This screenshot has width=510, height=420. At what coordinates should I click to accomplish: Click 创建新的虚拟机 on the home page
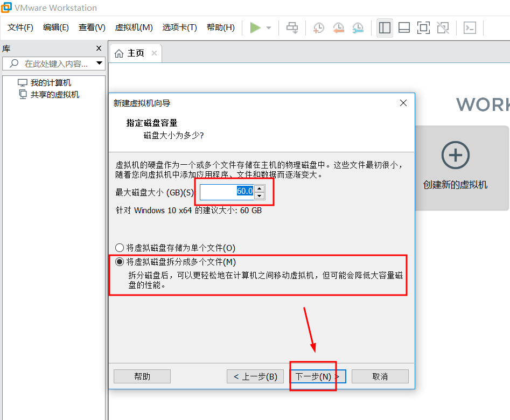[x=456, y=185]
